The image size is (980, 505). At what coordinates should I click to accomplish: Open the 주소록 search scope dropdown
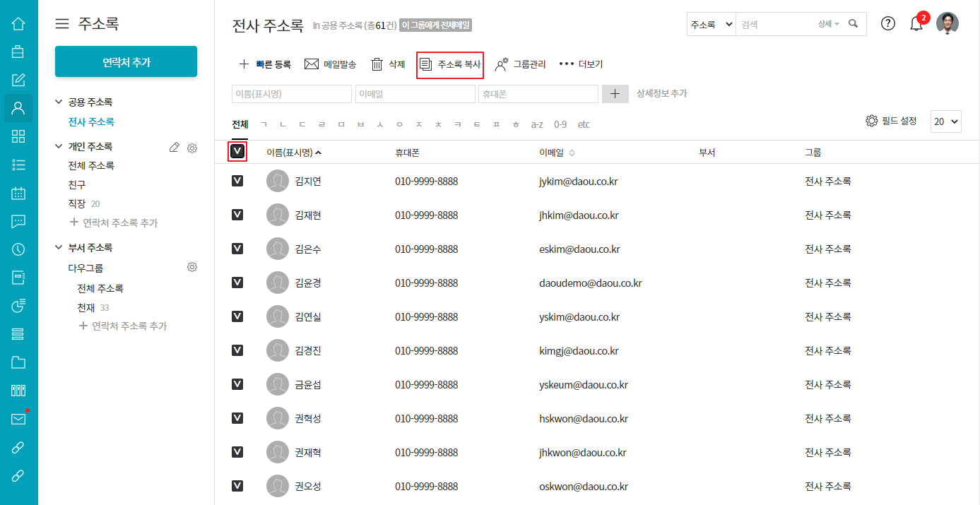(x=712, y=24)
